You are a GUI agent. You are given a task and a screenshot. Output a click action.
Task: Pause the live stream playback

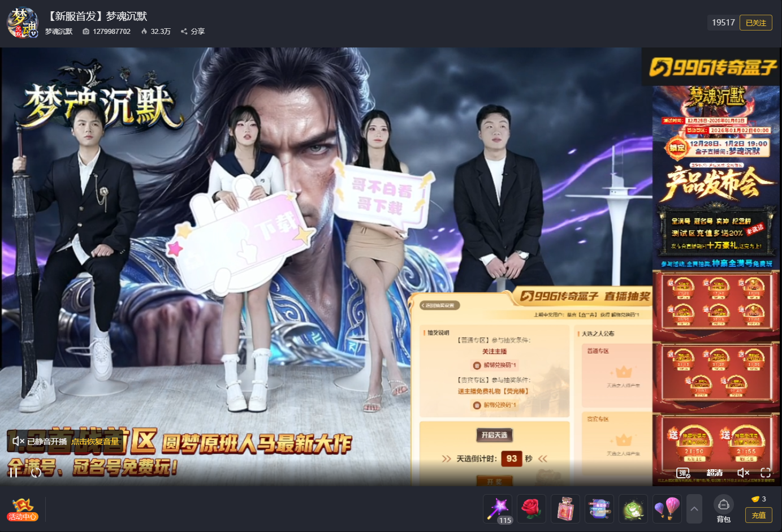pos(13,473)
